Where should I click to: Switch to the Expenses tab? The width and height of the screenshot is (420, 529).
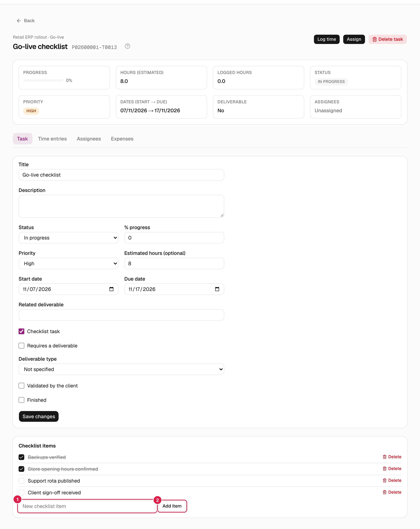[x=122, y=139]
